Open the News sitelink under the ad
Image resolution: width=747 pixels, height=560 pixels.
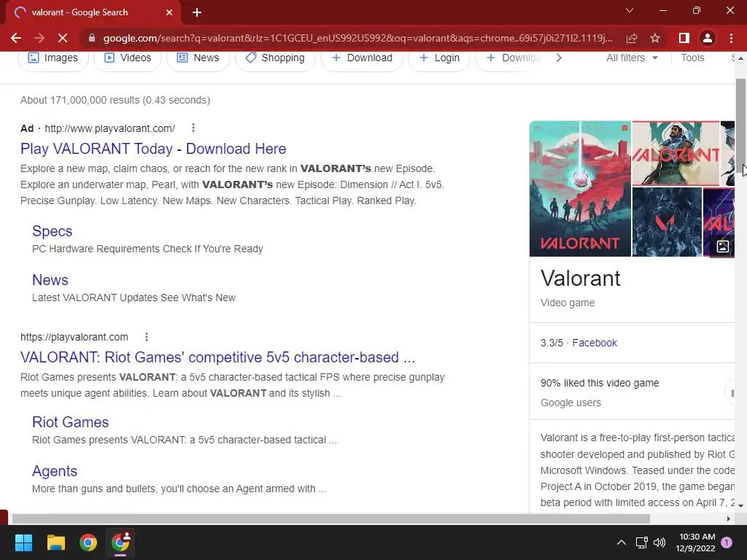[50, 280]
